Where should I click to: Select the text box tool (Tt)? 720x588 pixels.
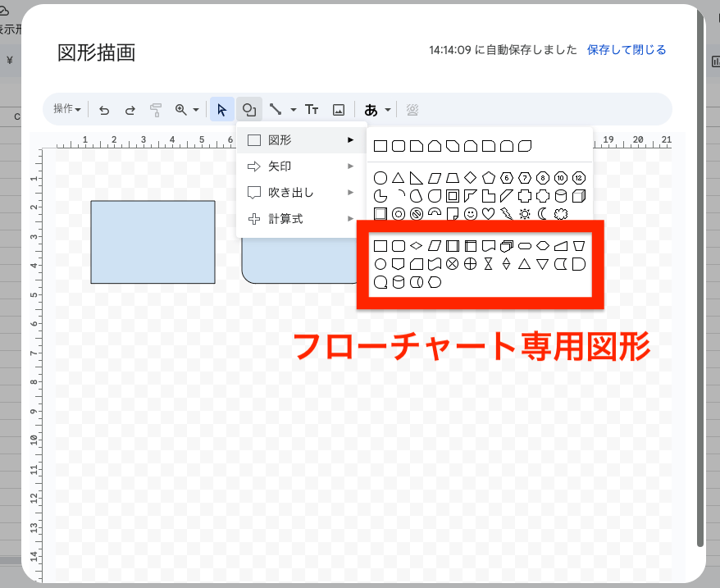coord(312,108)
